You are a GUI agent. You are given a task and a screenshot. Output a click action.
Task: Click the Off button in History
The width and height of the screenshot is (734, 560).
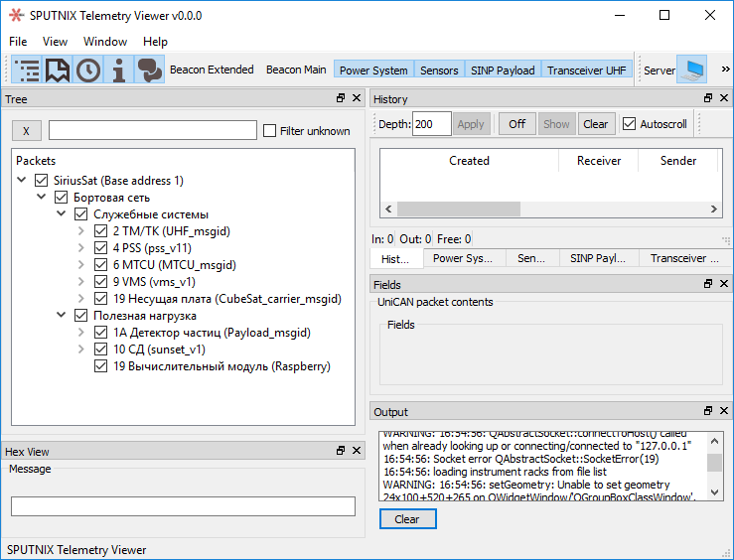click(516, 124)
